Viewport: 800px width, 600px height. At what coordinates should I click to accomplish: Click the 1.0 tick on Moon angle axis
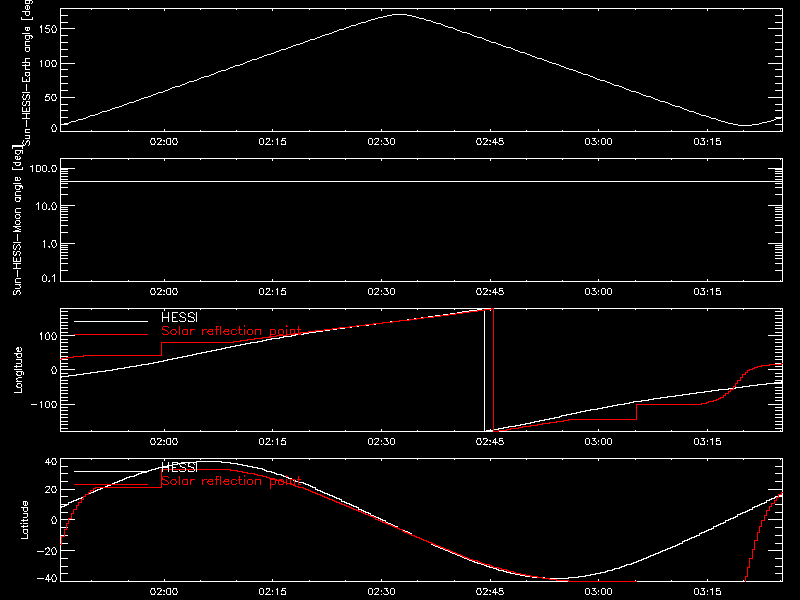(x=49, y=244)
